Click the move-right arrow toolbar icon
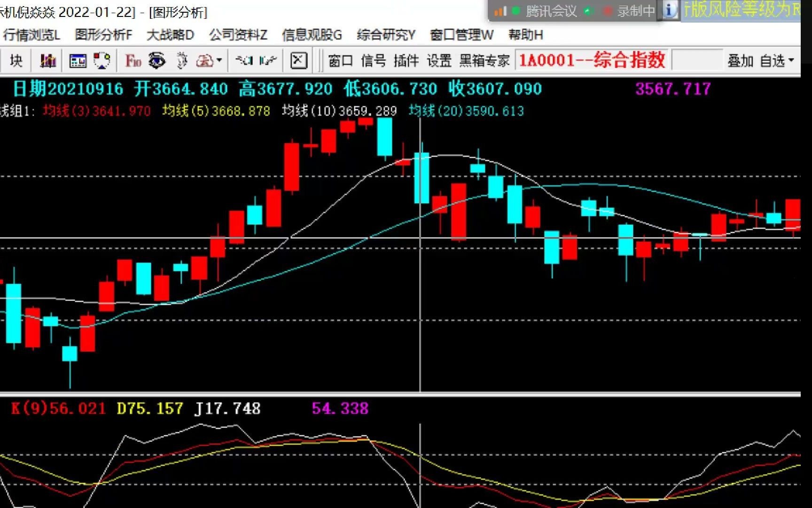This screenshot has width=812, height=508. tap(268, 61)
